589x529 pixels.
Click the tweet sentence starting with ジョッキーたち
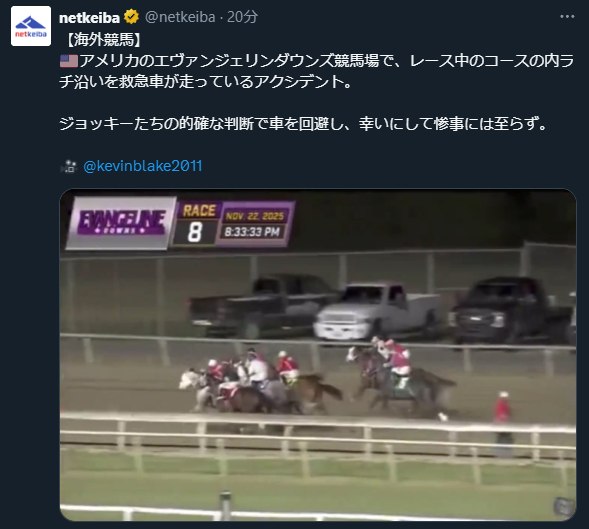point(304,124)
